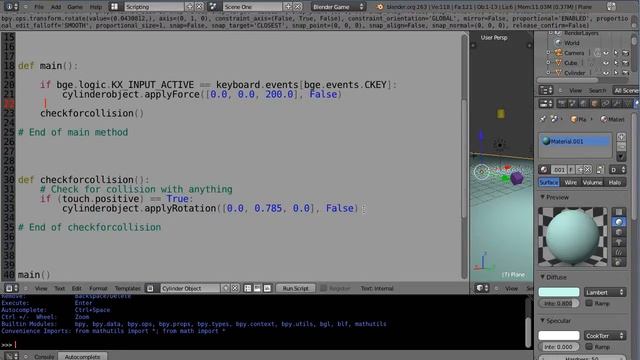Toggle Camera visibility eye in outliner

tap(606, 53)
